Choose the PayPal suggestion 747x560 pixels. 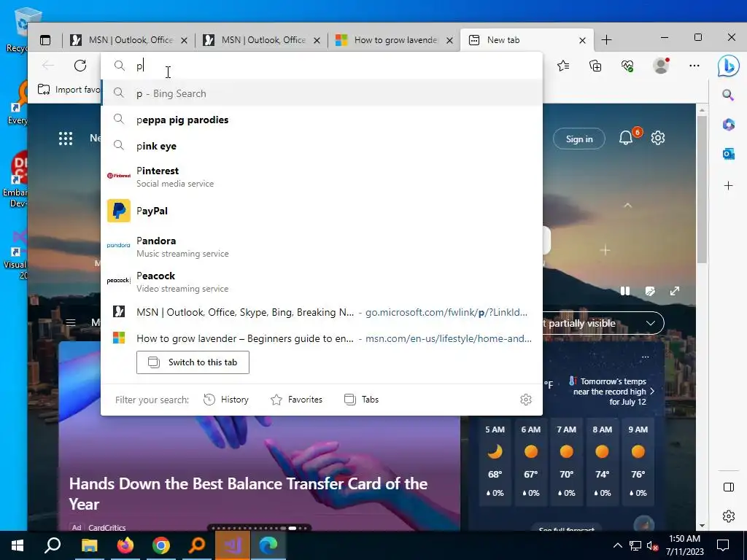click(322, 211)
